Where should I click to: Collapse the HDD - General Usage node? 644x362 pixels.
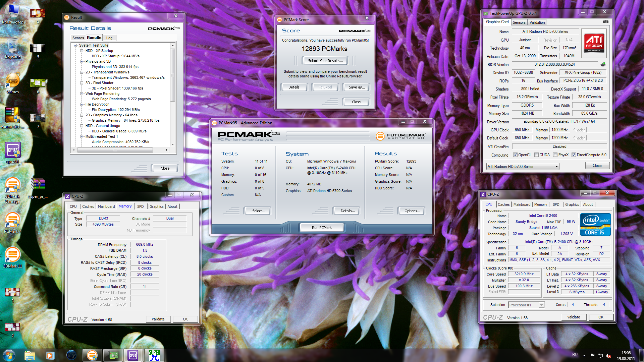82,126
